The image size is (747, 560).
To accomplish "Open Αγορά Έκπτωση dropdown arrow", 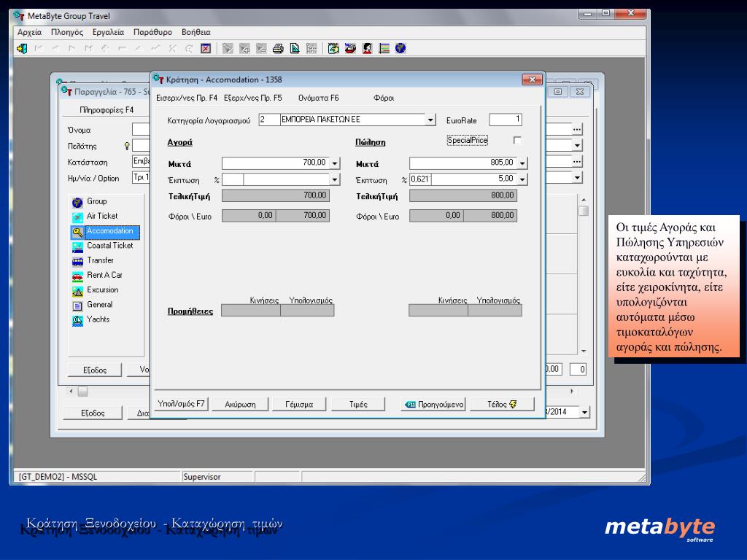I will coord(334,179).
